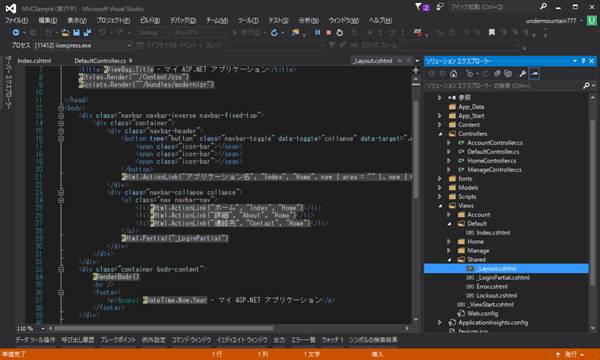Collapse the Shared folder
This screenshot has width=600, height=360.
[x=449, y=260]
